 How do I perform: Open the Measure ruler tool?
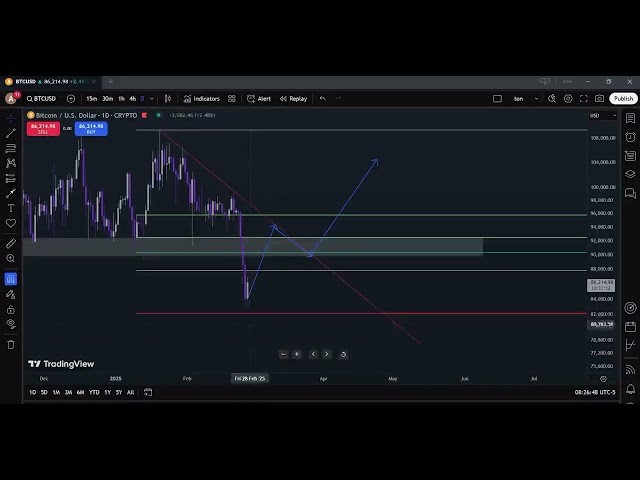coord(11,244)
